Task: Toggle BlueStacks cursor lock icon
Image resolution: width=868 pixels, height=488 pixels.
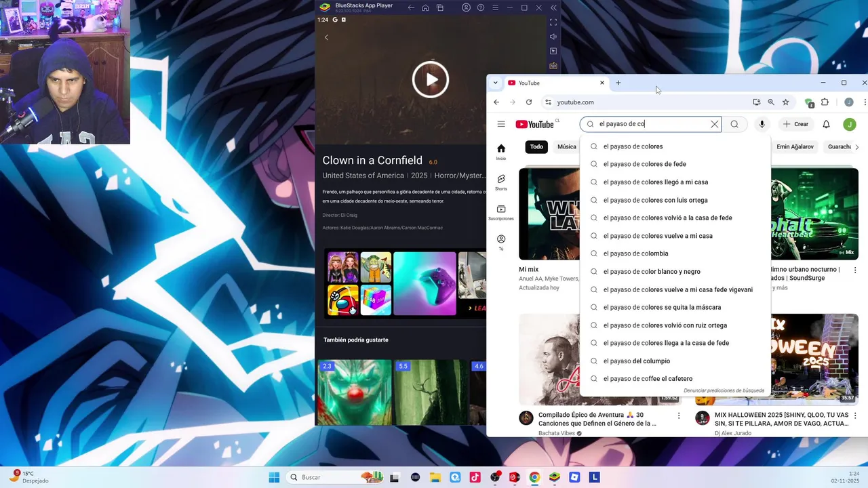Action: pyautogui.click(x=553, y=52)
